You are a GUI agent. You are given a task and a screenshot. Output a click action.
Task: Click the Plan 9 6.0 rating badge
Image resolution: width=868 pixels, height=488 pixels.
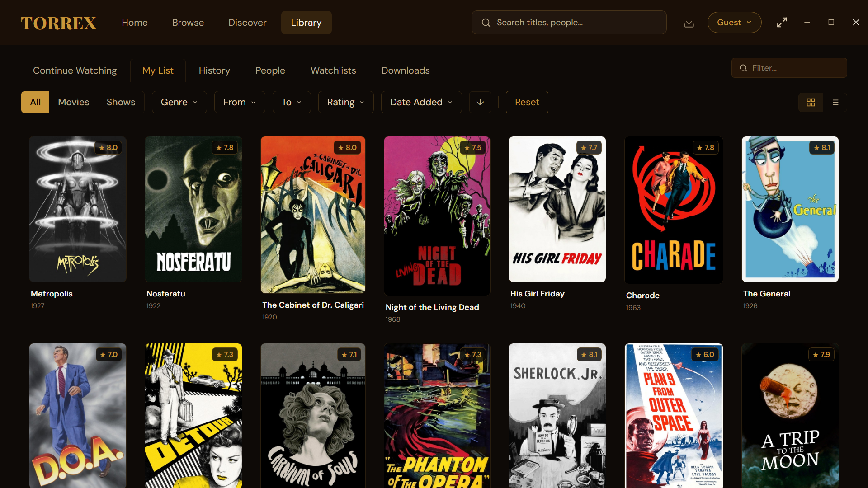(705, 355)
